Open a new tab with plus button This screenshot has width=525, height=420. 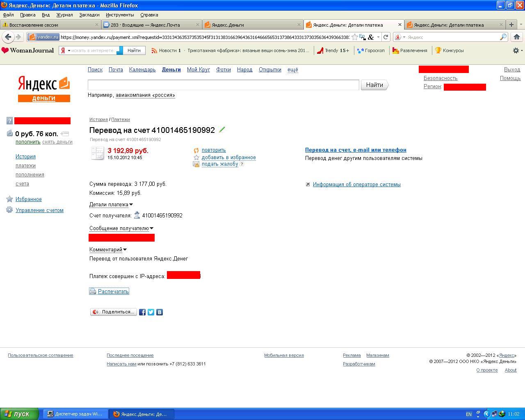[x=511, y=25]
